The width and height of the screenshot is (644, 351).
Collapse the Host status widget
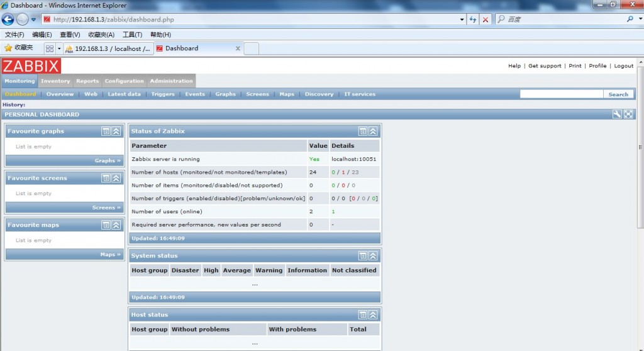pyautogui.click(x=373, y=315)
